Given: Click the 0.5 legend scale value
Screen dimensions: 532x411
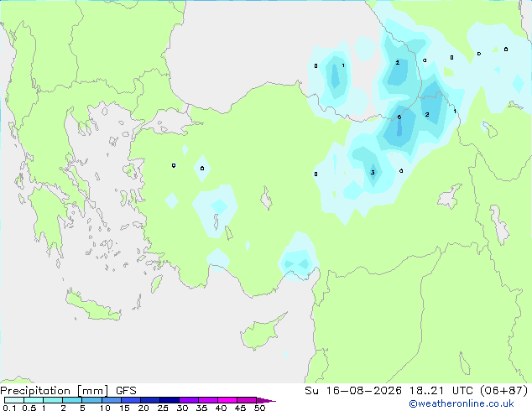Looking at the screenshot, I should [x=29, y=408].
